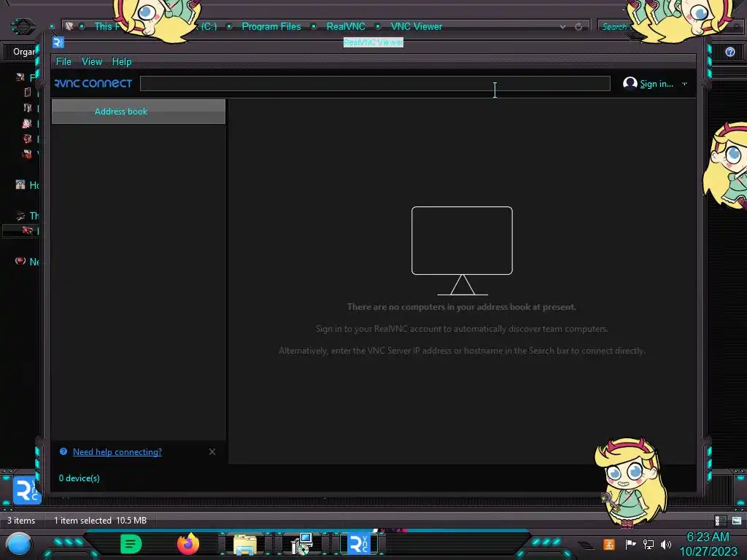Image resolution: width=747 pixels, height=560 pixels.
Task: Click the taskbar clock showing 6:23 AM
Action: point(708,544)
